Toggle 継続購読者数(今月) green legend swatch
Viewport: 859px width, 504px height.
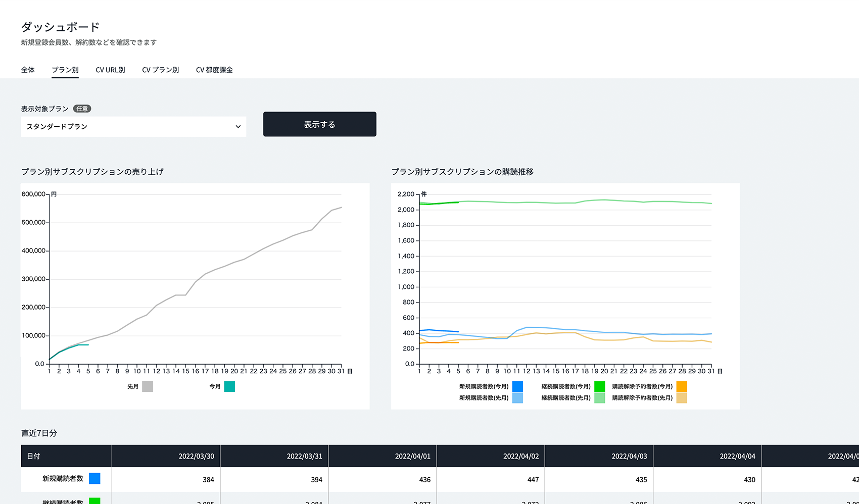pos(599,386)
